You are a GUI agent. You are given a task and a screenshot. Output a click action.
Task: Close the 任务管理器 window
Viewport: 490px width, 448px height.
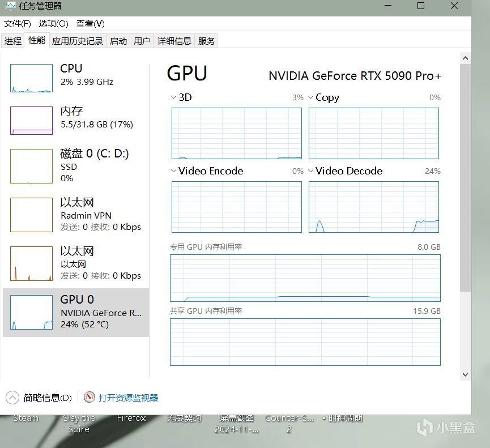(454, 6)
